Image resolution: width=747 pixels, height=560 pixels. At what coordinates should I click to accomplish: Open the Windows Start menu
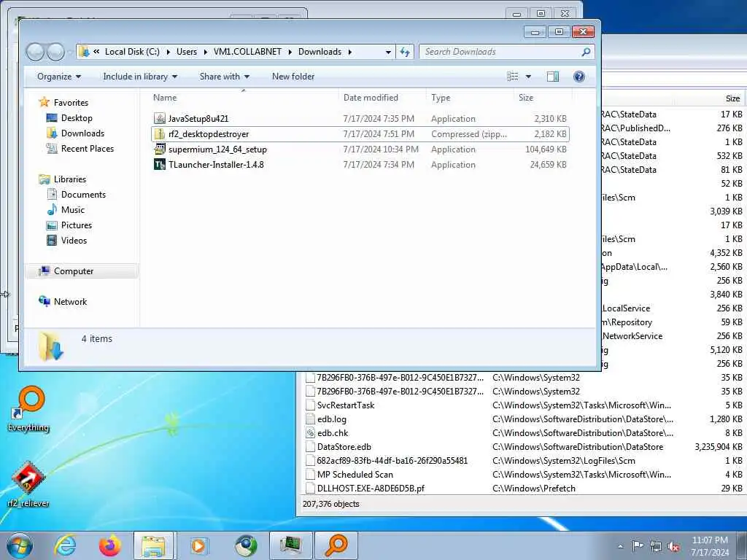(20, 545)
